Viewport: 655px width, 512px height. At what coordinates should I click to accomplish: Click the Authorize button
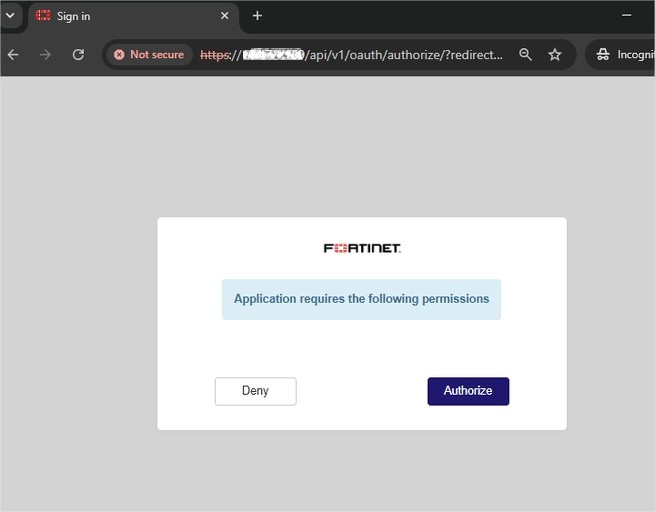tap(468, 391)
